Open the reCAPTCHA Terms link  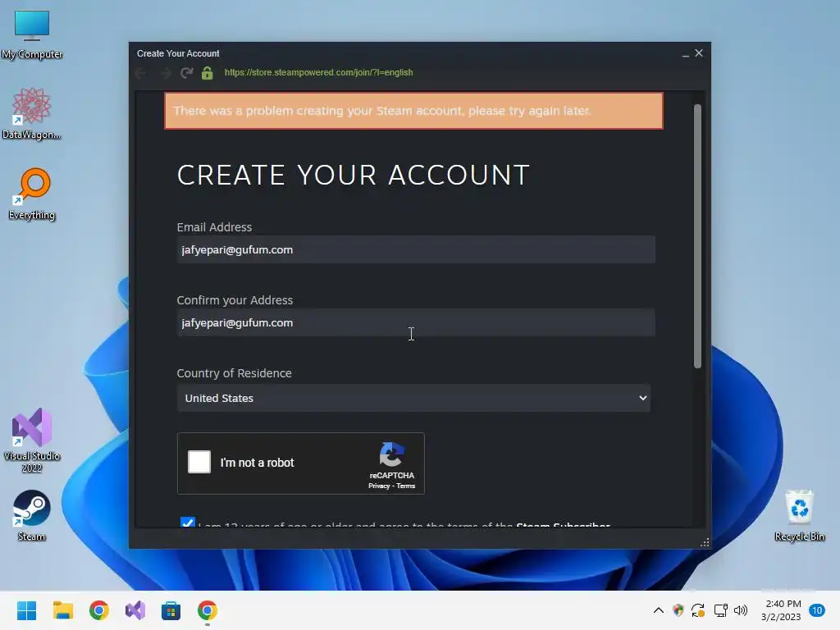(x=405, y=486)
